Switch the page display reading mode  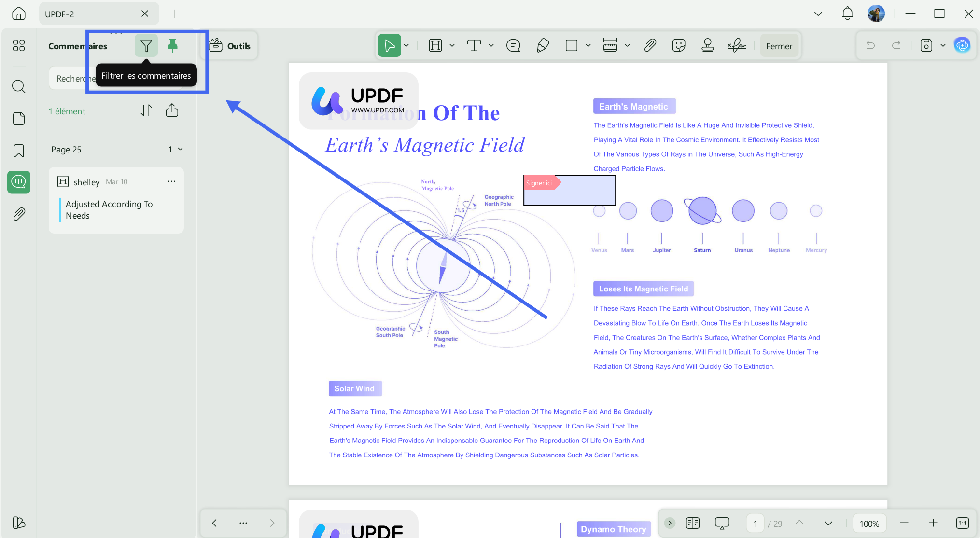point(693,523)
